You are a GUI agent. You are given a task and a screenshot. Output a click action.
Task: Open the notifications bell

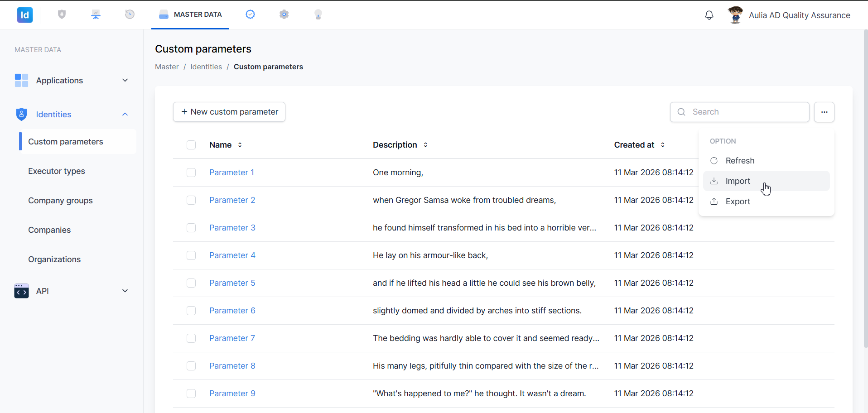(x=709, y=15)
